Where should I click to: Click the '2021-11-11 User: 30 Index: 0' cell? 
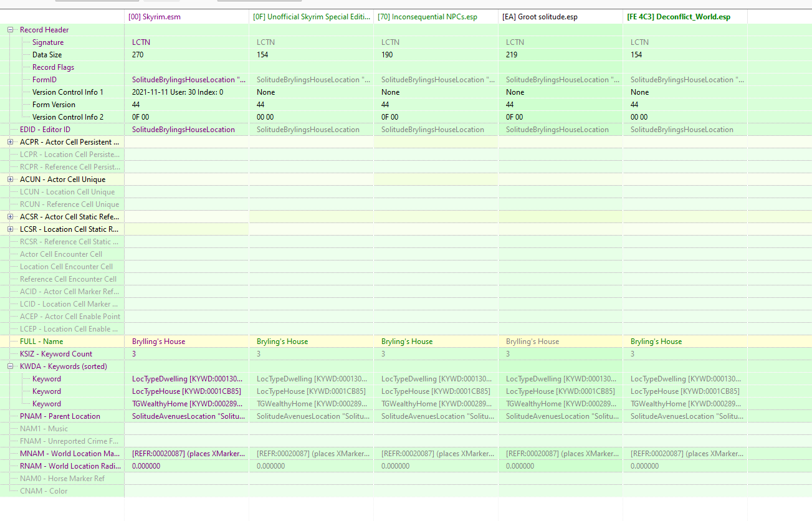point(178,92)
